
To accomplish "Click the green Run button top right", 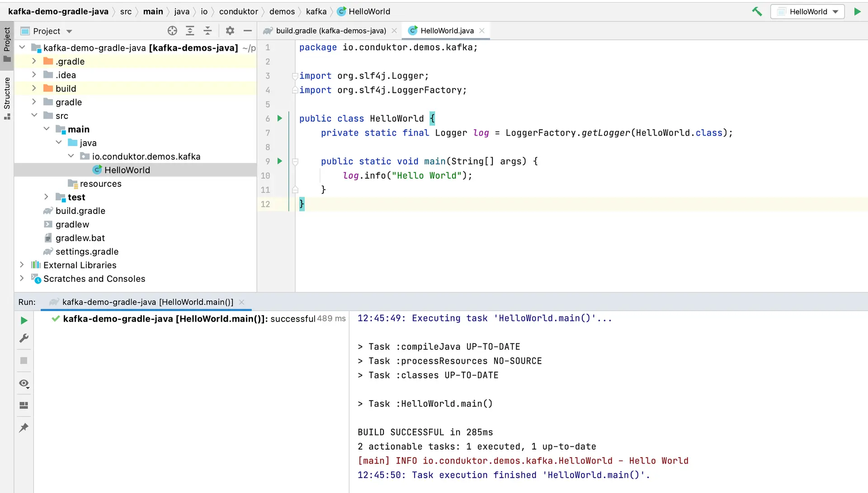I will click(858, 11).
